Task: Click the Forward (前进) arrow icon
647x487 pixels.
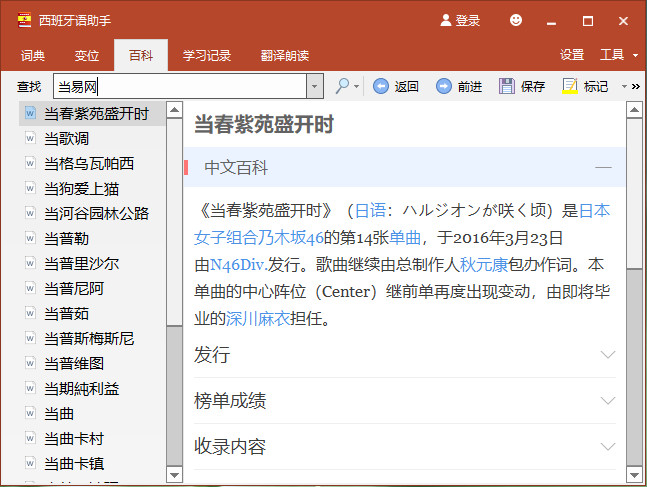Action: point(444,86)
